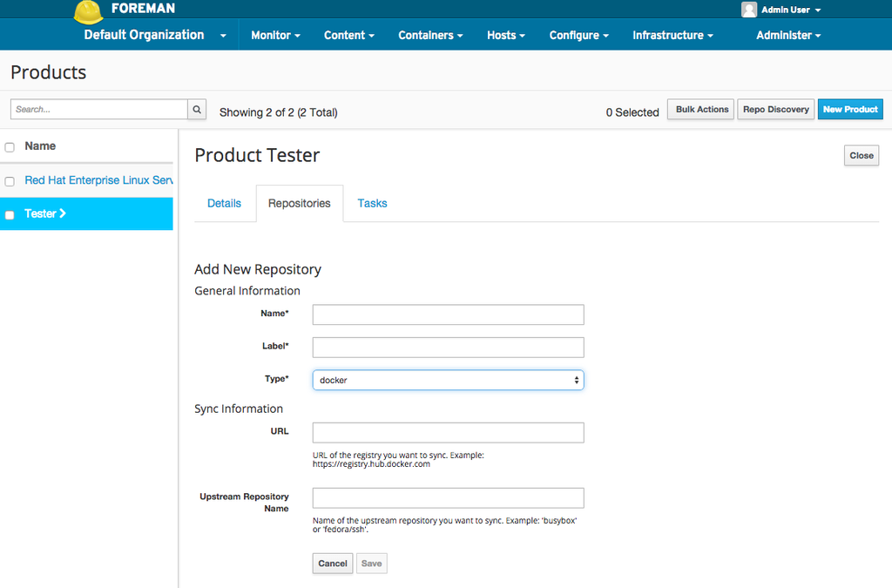892x588 pixels.
Task: Switch to the Details tab
Action: (224, 204)
